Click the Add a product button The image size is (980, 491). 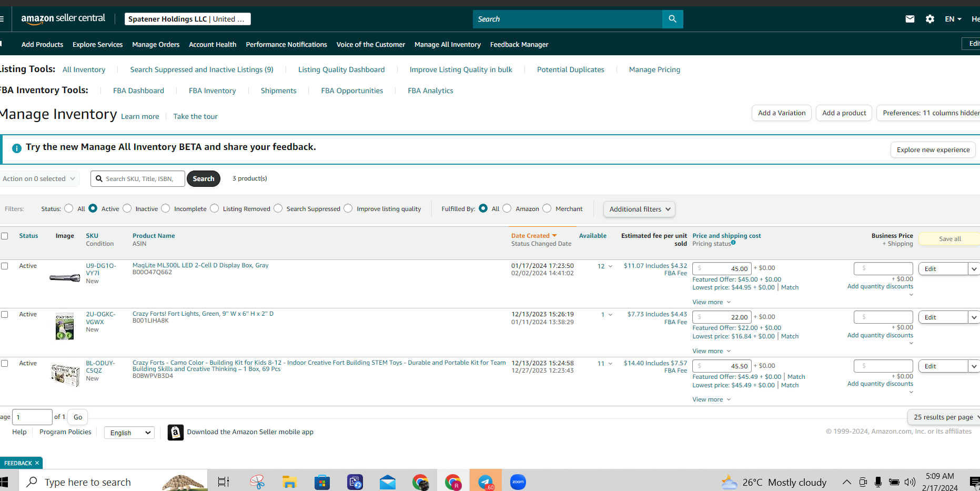pos(844,113)
